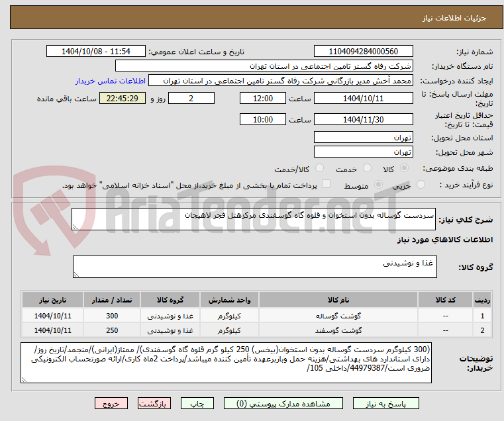Select the گوشت گوساله table row

point(257,316)
